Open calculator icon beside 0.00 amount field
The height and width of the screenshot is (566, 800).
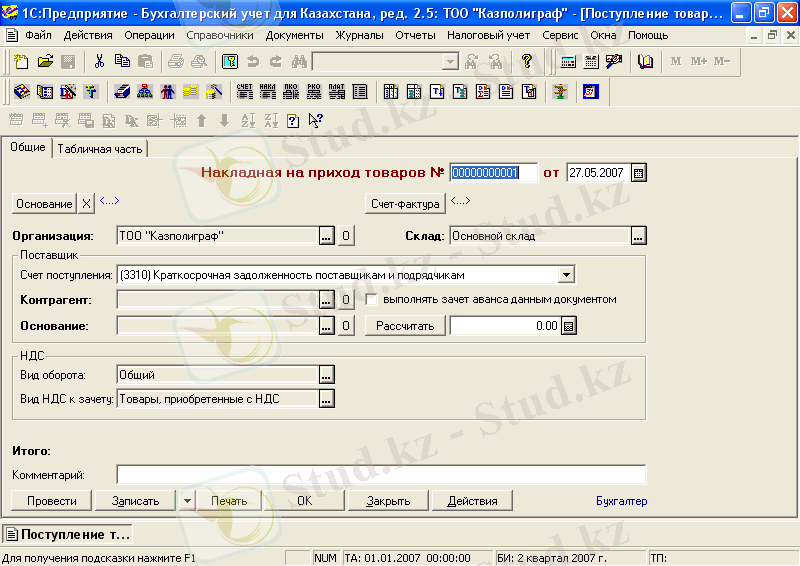(x=569, y=325)
